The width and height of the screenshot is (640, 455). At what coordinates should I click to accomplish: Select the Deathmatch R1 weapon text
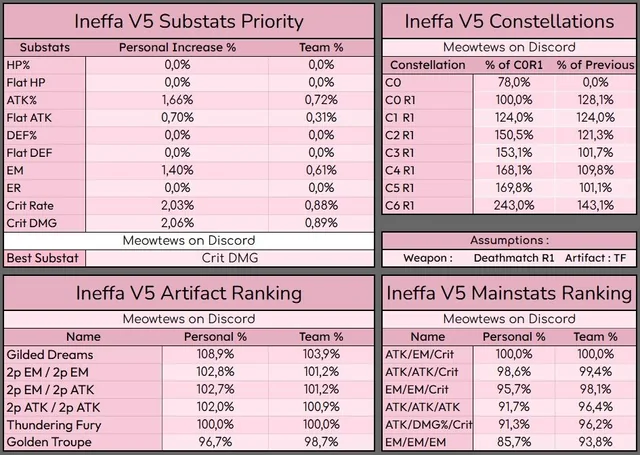pyautogui.click(x=513, y=258)
